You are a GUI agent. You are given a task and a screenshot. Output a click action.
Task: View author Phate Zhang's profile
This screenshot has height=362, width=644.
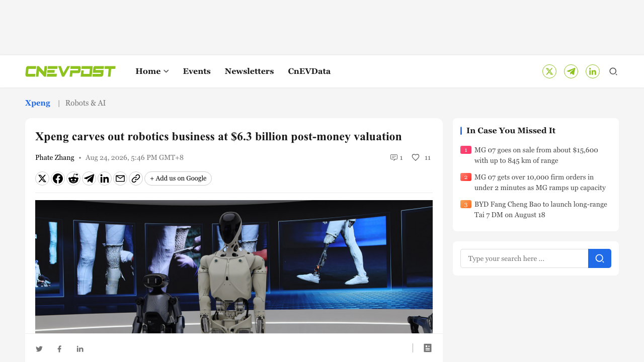pos(55,157)
